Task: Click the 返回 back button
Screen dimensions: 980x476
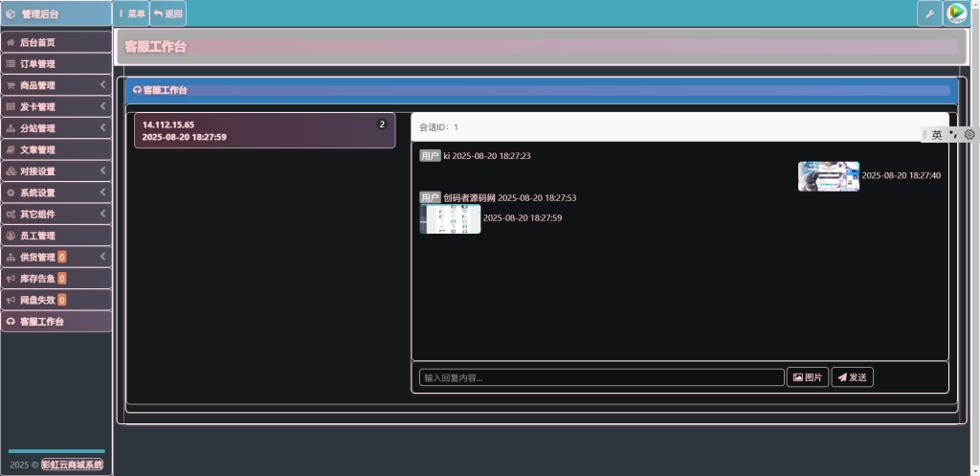Action: [x=167, y=13]
